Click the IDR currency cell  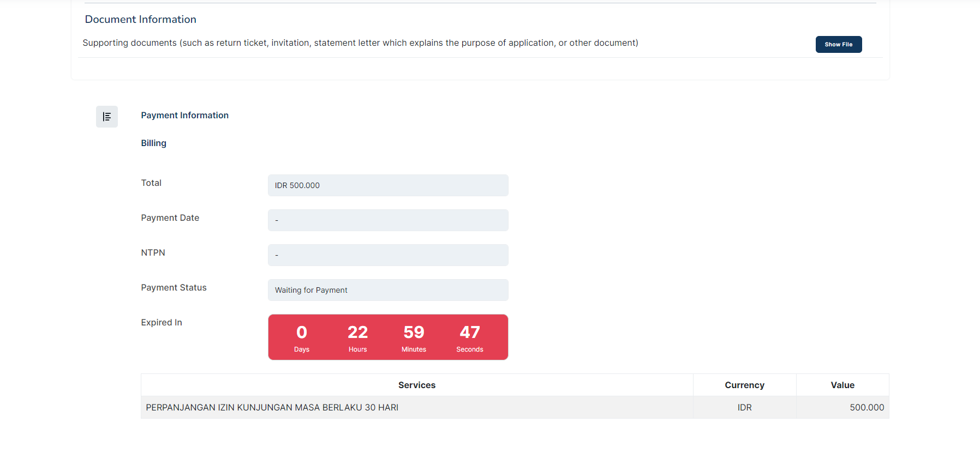coord(744,407)
